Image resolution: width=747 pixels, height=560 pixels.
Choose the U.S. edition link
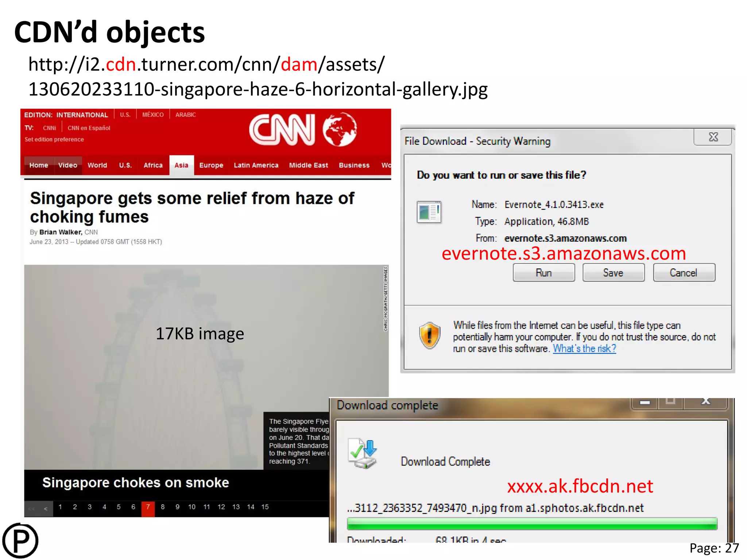[x=125, y=115]
